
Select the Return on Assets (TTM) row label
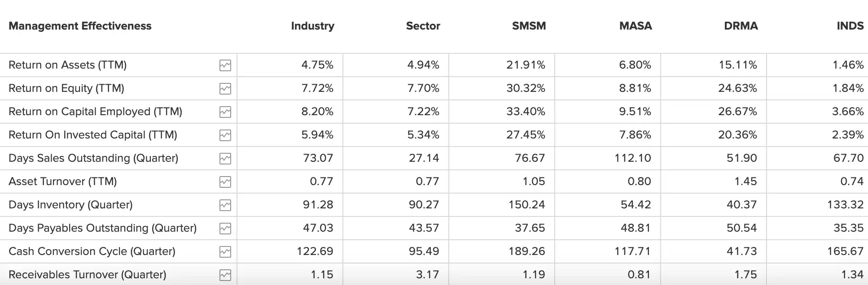point(68,65)
